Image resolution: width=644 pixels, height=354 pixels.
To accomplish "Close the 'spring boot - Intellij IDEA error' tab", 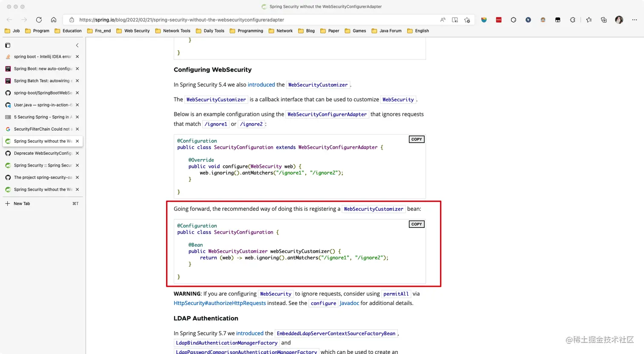I will (77, 57).
